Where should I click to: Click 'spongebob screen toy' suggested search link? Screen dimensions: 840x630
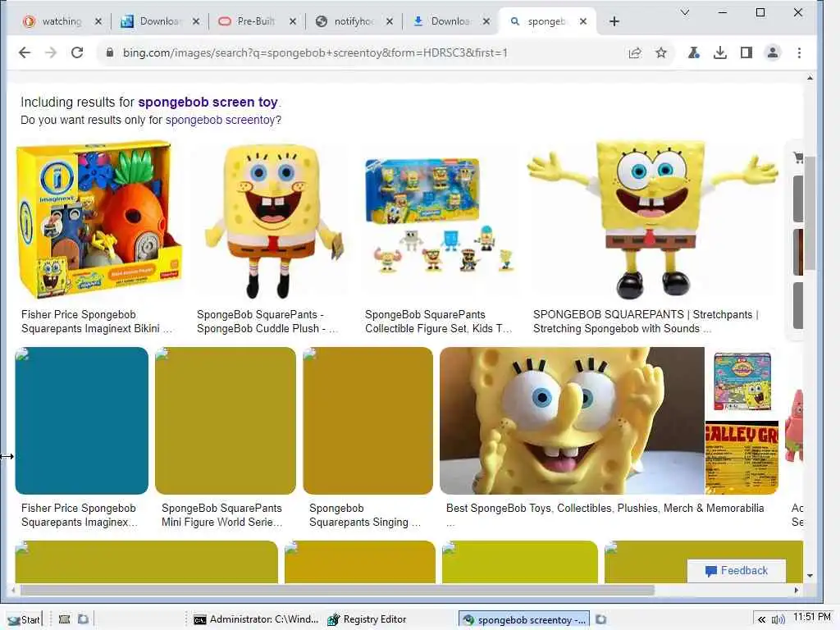(x=208, y=102)
